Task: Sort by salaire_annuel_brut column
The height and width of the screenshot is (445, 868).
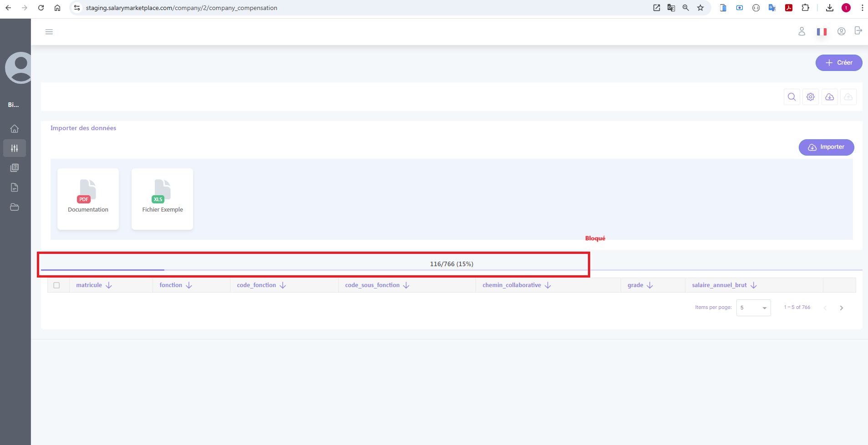Action: (x=719, y=285)
